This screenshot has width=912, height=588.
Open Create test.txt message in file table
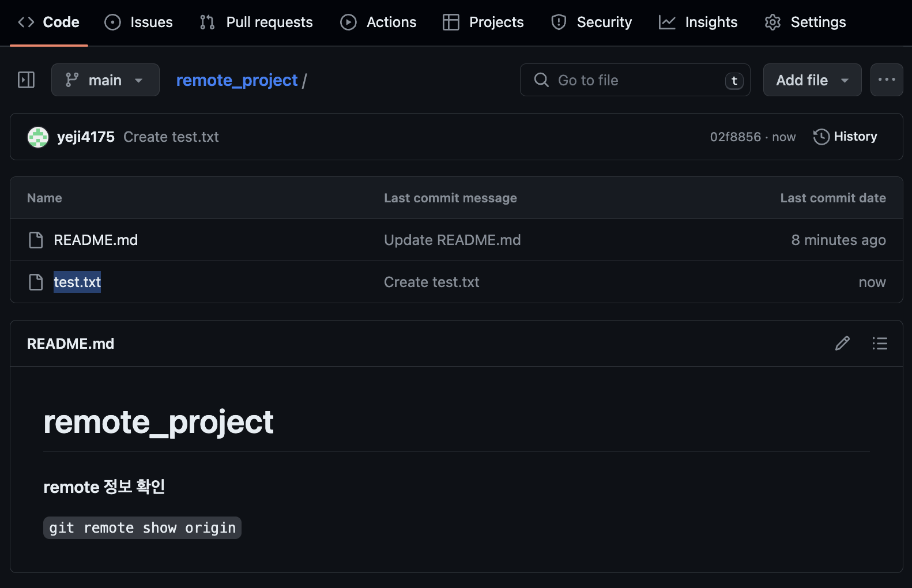[x=432, y=282]
